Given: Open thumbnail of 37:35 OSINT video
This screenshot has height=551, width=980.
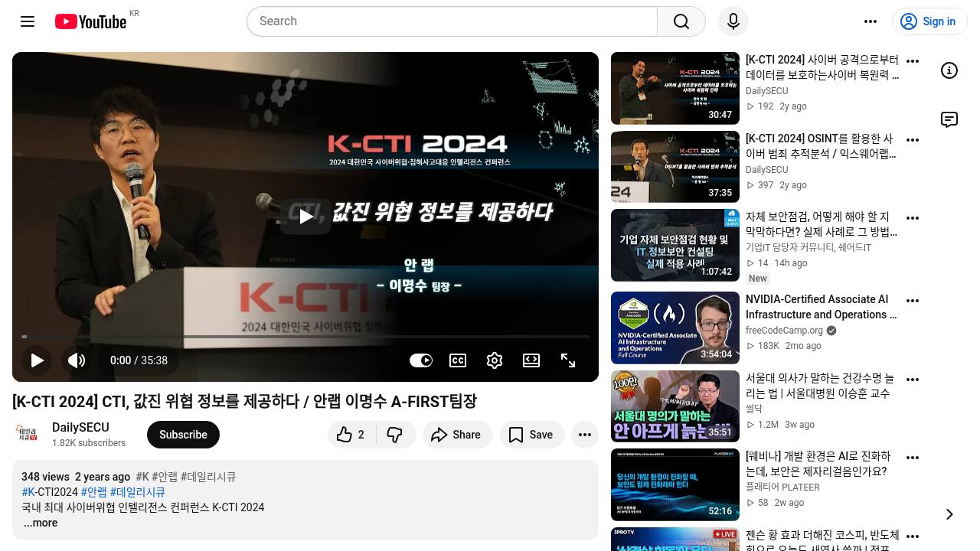Looking at the screenshot, I should [x=675, y=167].
